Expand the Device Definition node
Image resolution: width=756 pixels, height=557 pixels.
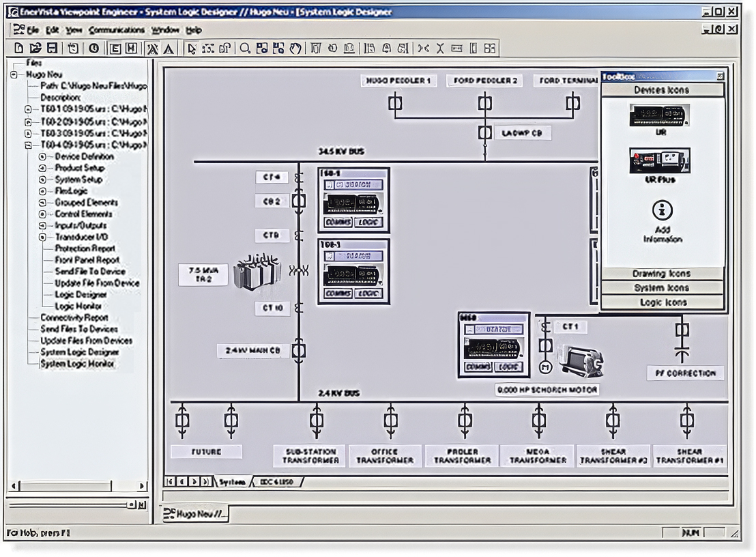coord(42,156)
